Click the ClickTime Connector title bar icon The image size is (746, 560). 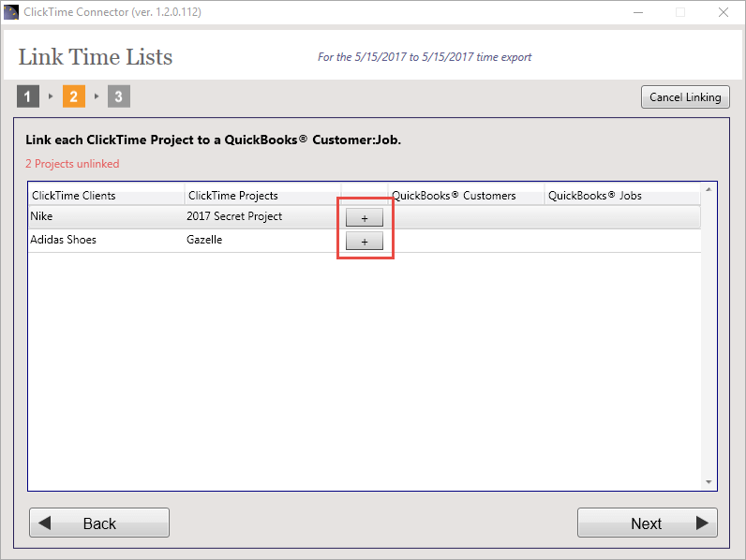(11, 12)
